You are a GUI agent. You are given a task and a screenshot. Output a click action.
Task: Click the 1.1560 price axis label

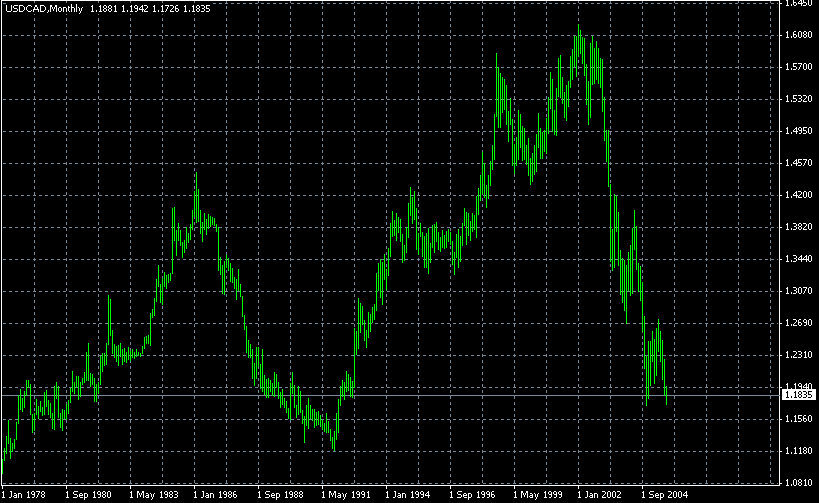799,419
